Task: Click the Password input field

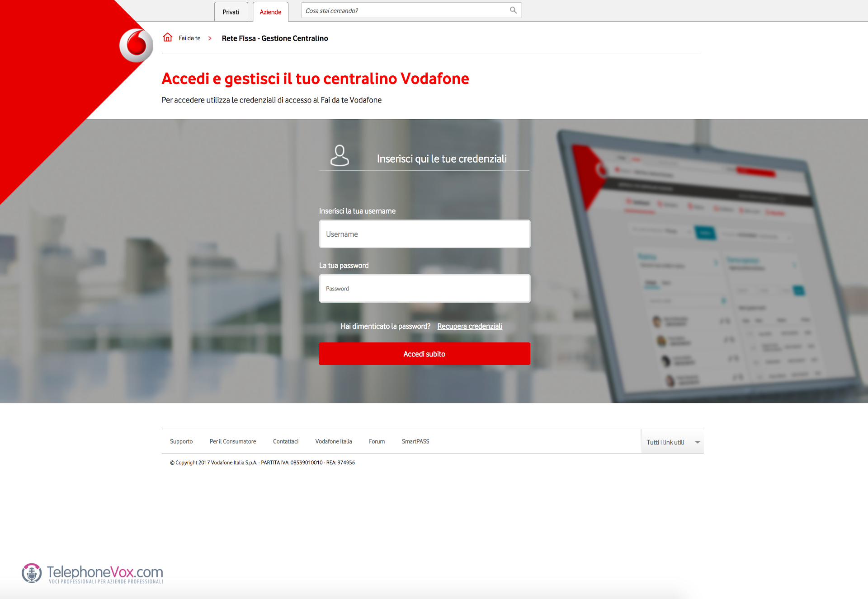Action: (x=425, y=289)
